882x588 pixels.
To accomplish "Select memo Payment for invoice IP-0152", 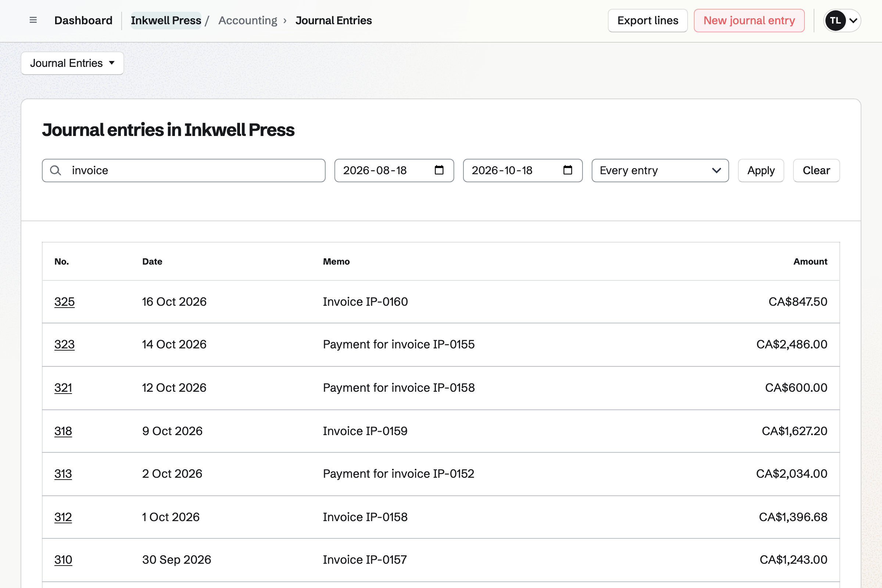I will click(x=399, y=474).
